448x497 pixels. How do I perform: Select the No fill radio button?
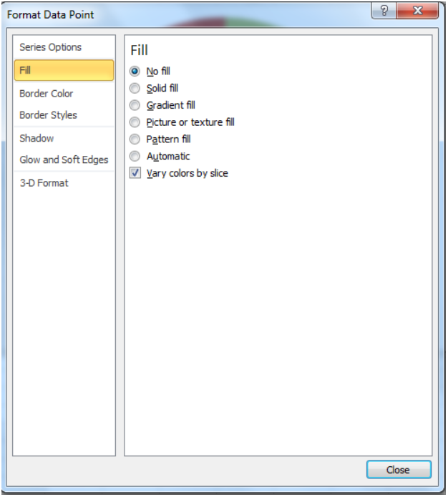click(135, 71)
